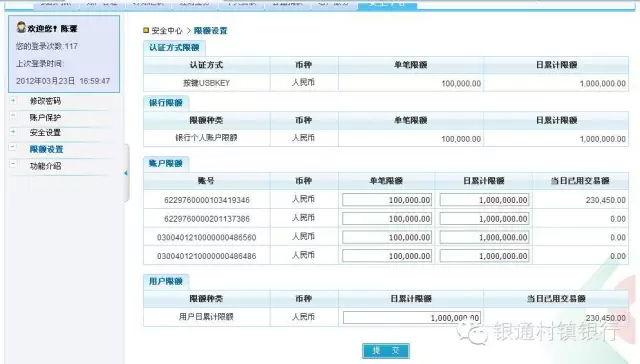This screenshot has height=364, width=640.
Task: Click 安全中心 breadcrumb link
Action: tap(167, 31)
